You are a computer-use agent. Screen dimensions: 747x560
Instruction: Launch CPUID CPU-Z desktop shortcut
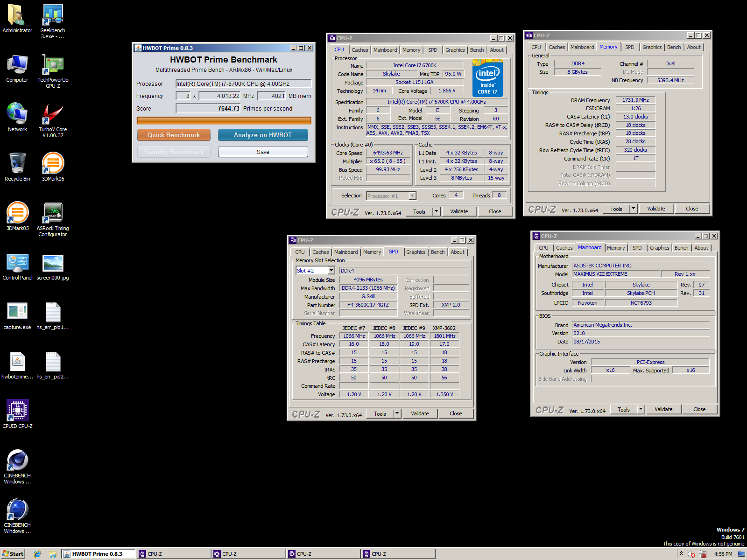tap(17, 414)
